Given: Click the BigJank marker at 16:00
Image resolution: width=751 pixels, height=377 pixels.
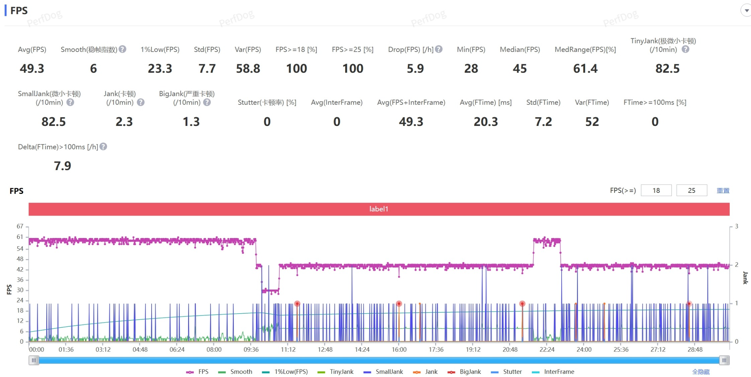Looking at the screenshot, I should [399, 304].
